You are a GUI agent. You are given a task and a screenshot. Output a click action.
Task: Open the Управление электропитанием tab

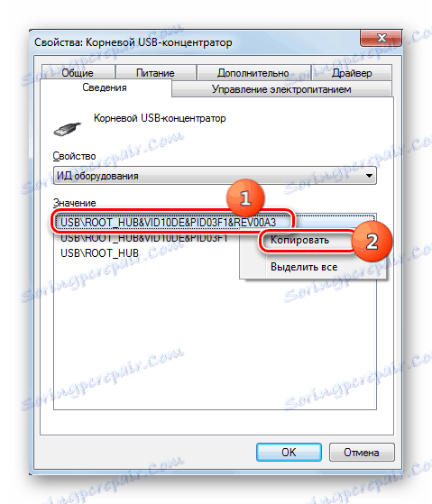[281, 89]
